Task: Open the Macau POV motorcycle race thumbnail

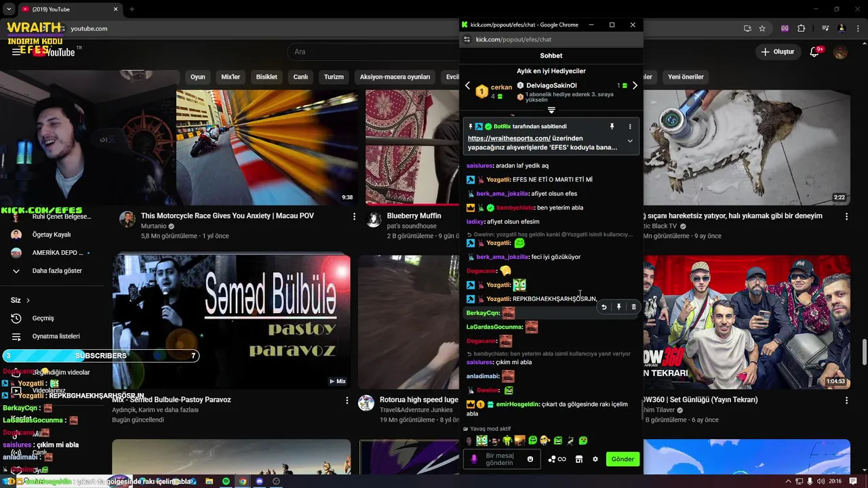Action: (x=267, y=148)
